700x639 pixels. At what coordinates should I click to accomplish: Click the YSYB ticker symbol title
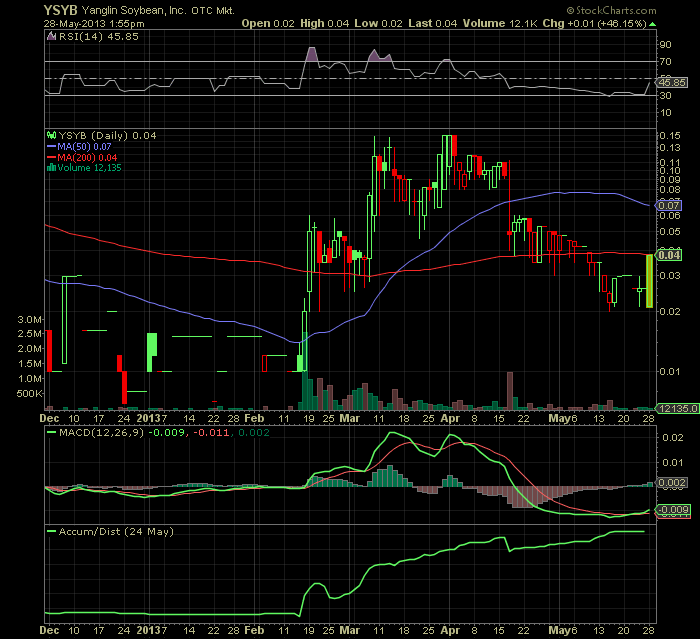pyautogui.click(x=60, y=10)
